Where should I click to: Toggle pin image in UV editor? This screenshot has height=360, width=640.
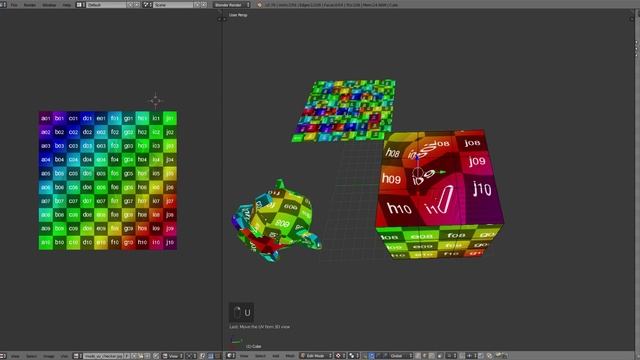(x=156, y=356)
